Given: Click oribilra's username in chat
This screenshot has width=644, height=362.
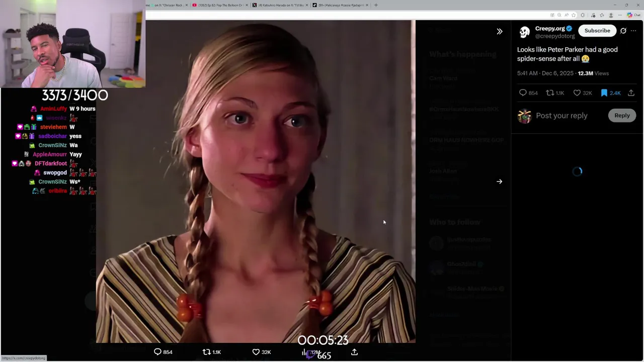Looking at the screenshot, I should 58,191.
